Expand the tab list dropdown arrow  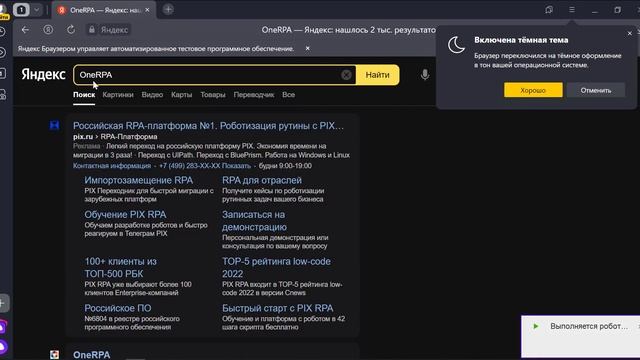(x=36, y=9)
